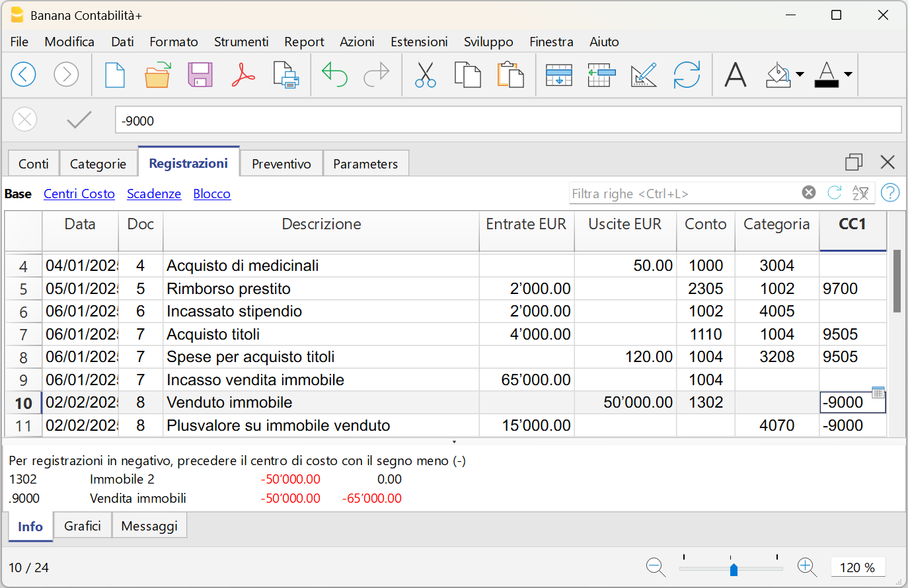Image resolution: width=908 pixels, height=588 pixels.
Task: Click the back navigation arrow icon
Action: coord(23,74)
